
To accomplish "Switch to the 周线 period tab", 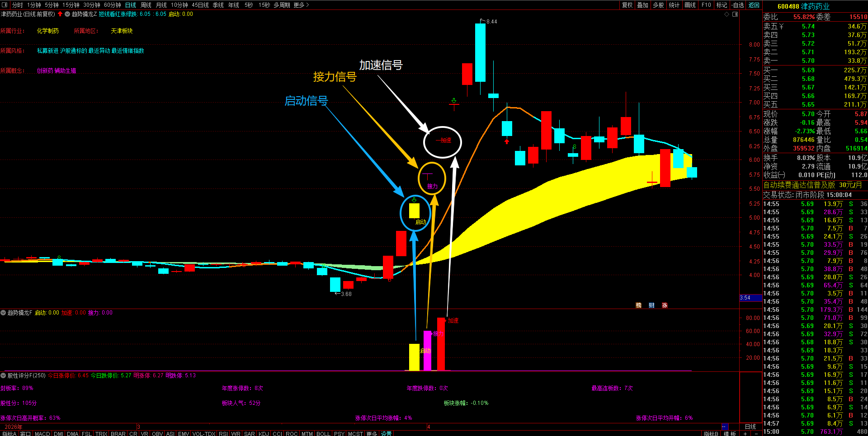I will [146, 5].
